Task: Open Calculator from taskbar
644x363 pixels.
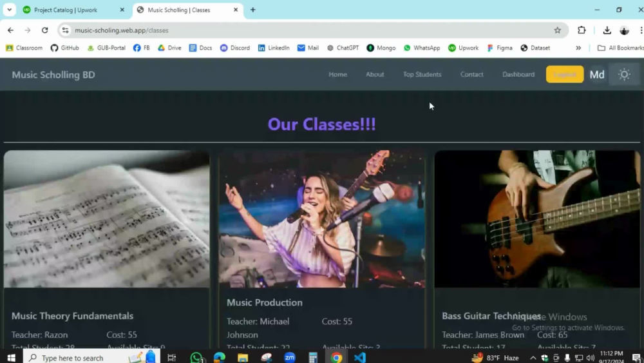Action: (313, 358)
